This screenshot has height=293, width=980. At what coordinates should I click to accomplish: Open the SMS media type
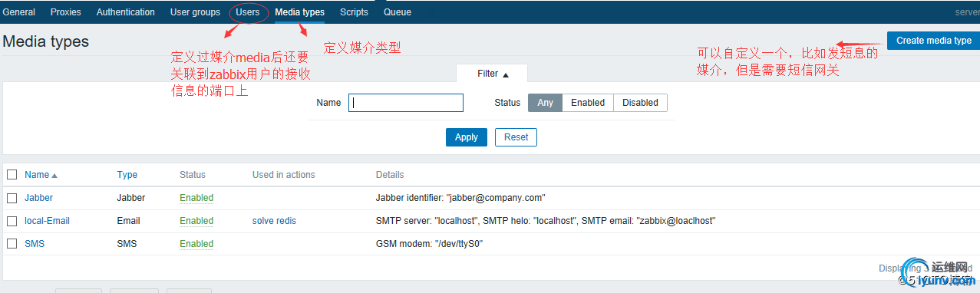[x=35, y=244]
